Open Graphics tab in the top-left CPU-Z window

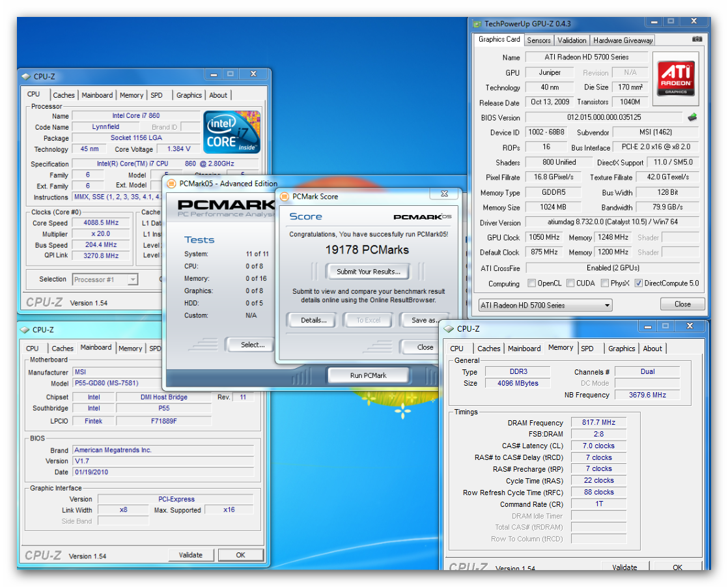tap(189, 95)
